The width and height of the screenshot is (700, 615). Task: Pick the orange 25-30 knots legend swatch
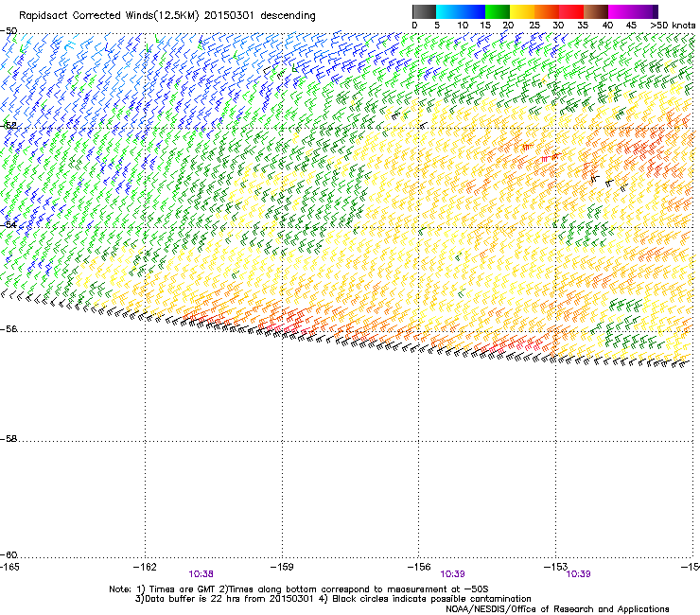(x=547, y=11)
